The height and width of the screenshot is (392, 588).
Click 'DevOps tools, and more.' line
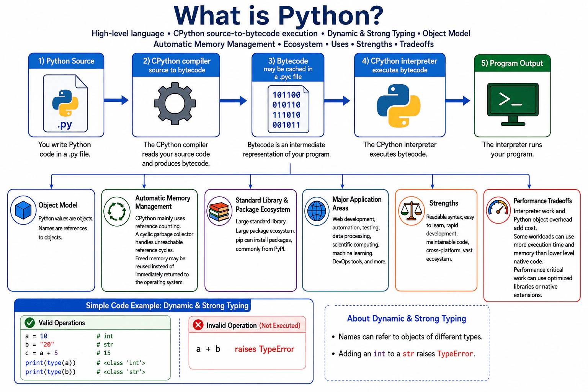click(x=359, y=261)
